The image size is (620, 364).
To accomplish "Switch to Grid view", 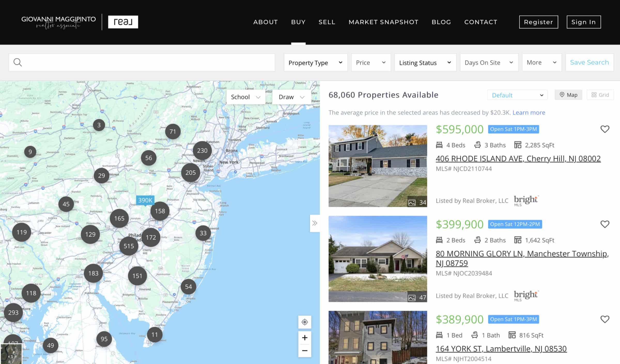I will (600, 95).
